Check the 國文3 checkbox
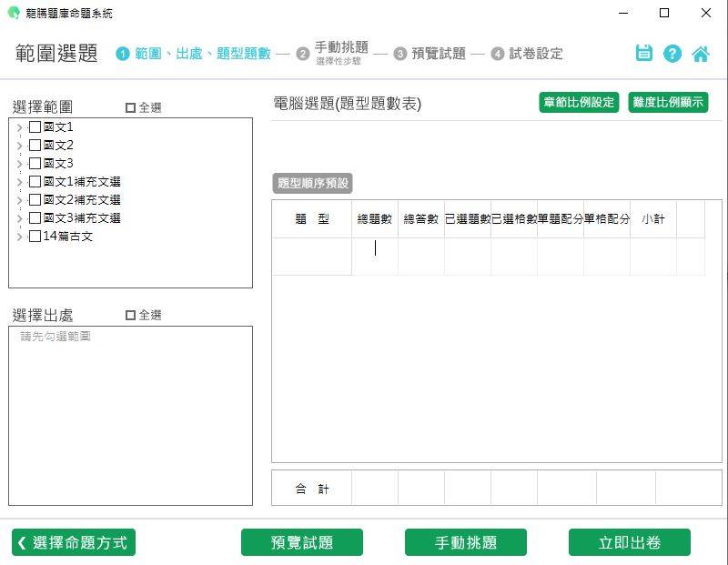The image size is (728, 565). point(35,164)
